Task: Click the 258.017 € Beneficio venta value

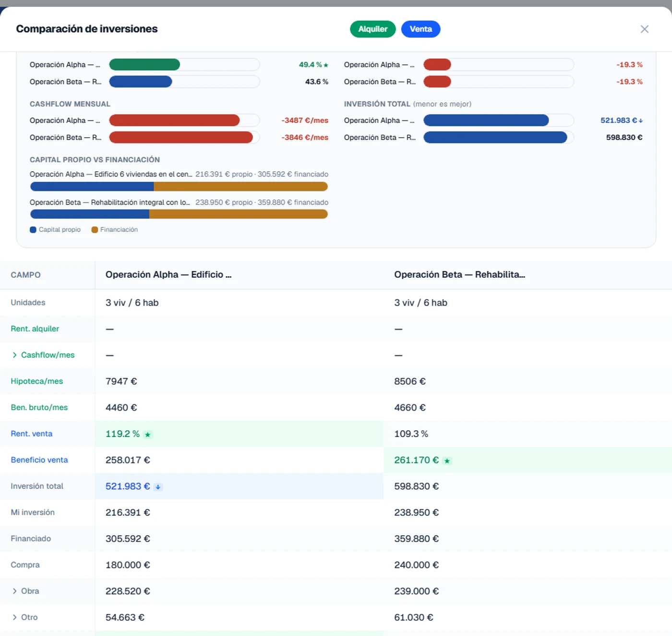Action: pos(128,460)
